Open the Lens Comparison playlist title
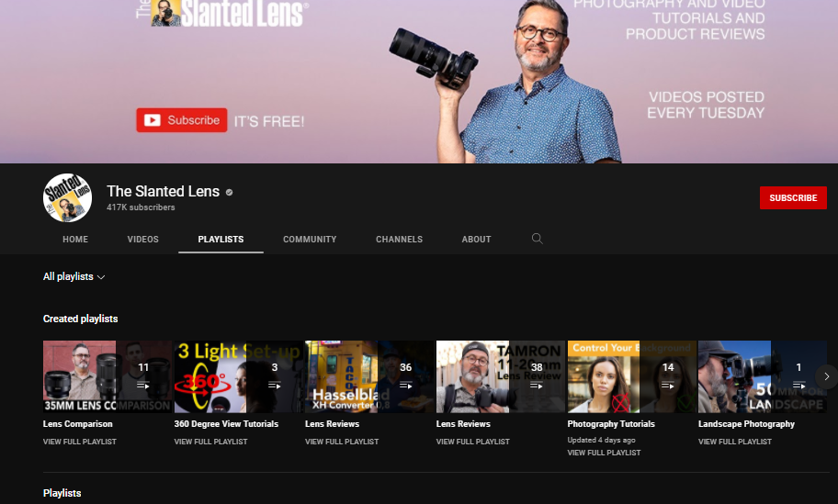Image resolution: width=838 pixels, height=504 pixels. pos(77,424)
